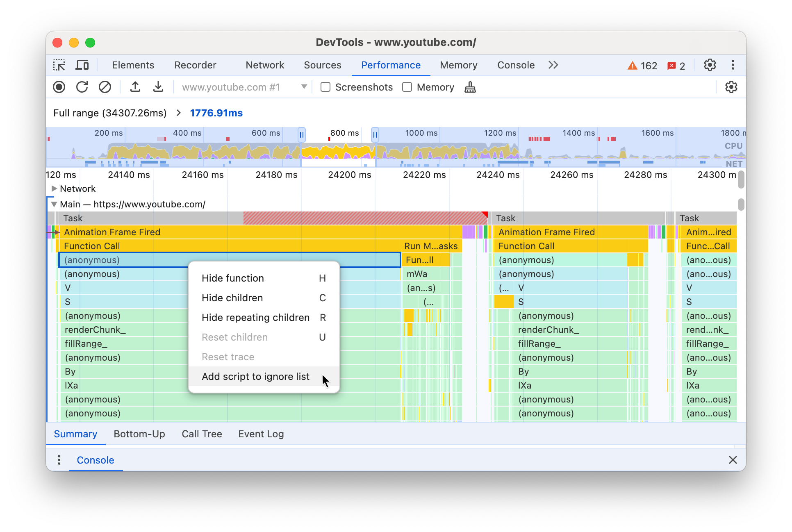Switch to the Call Tree tab

click(x=203, y=434)
